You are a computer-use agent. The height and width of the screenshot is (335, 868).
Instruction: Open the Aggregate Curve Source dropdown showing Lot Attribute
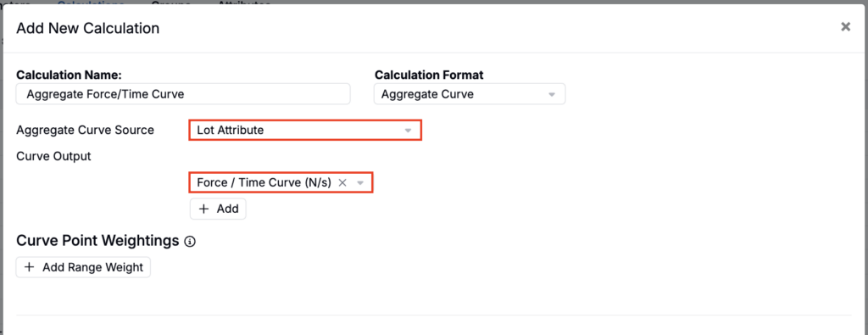pos(305,130)
